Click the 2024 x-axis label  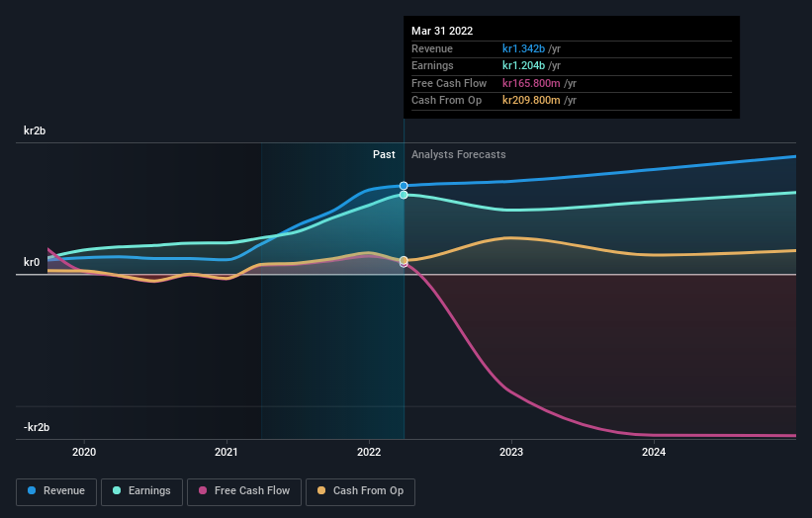click(x=654, y=452)
